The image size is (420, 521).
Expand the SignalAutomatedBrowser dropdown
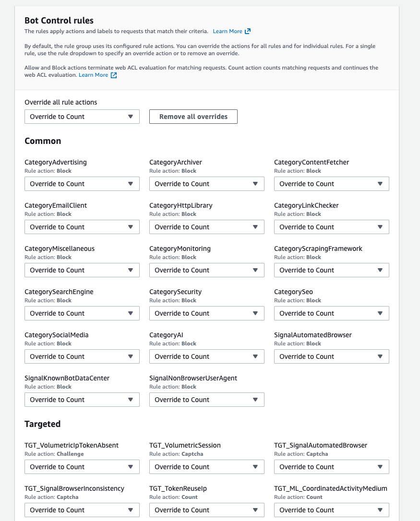pyautogui.click(x=331, y=356)
